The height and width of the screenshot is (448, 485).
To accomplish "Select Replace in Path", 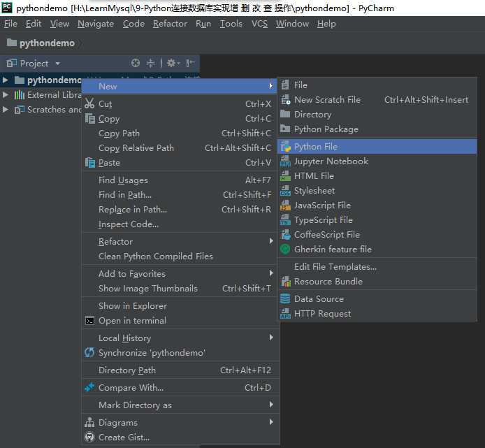I will 180,210.
